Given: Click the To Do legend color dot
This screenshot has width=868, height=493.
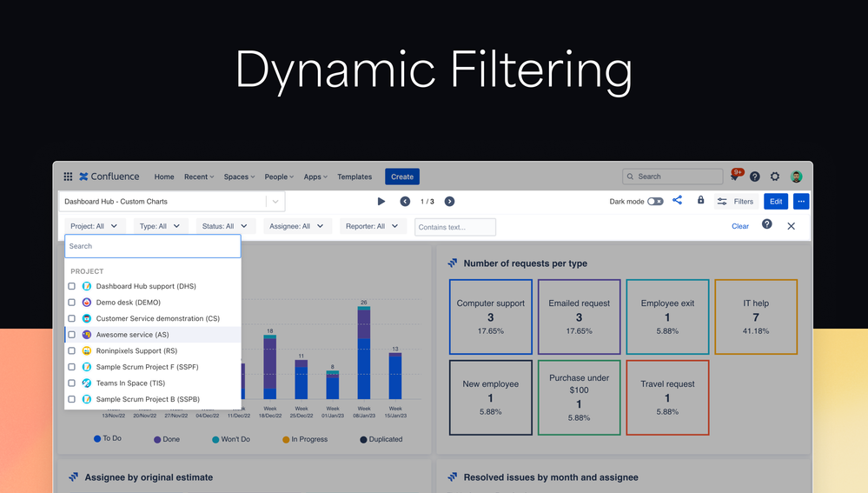Looking at the screenshot, I should tap(97, 439).
